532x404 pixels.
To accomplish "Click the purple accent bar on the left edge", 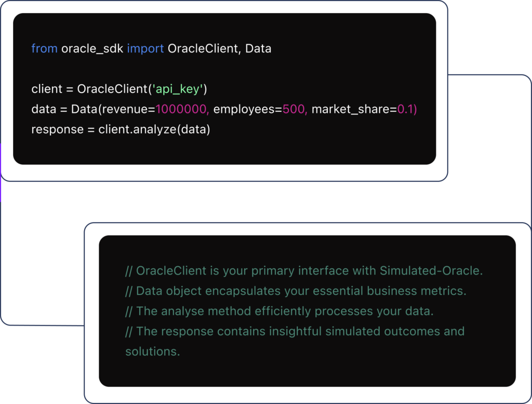I will click(x=1, y=173).
